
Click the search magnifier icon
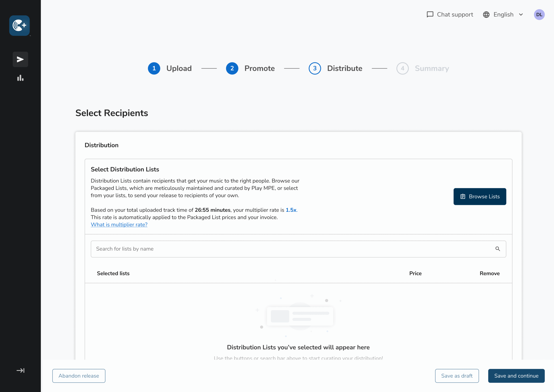tap(498, 249)
